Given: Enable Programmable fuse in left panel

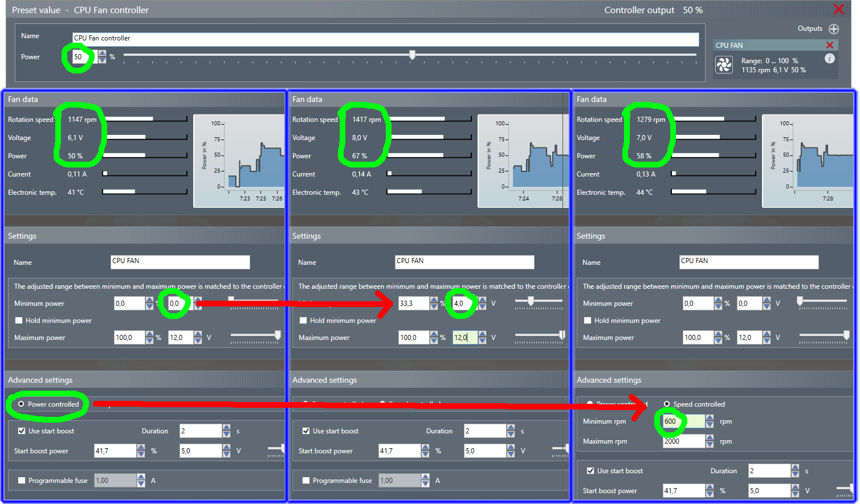Looking at the screenshot, I should pyautogui.click(x=22, y=481).
